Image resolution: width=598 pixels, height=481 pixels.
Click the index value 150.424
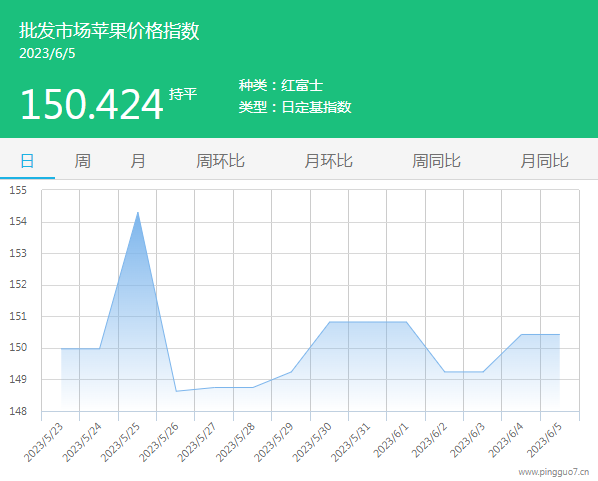tap(92, 104)
